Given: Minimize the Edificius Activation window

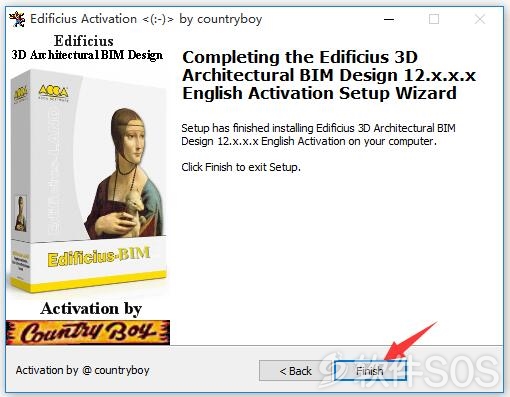Looking at the screenshot, I should (389, 19).
